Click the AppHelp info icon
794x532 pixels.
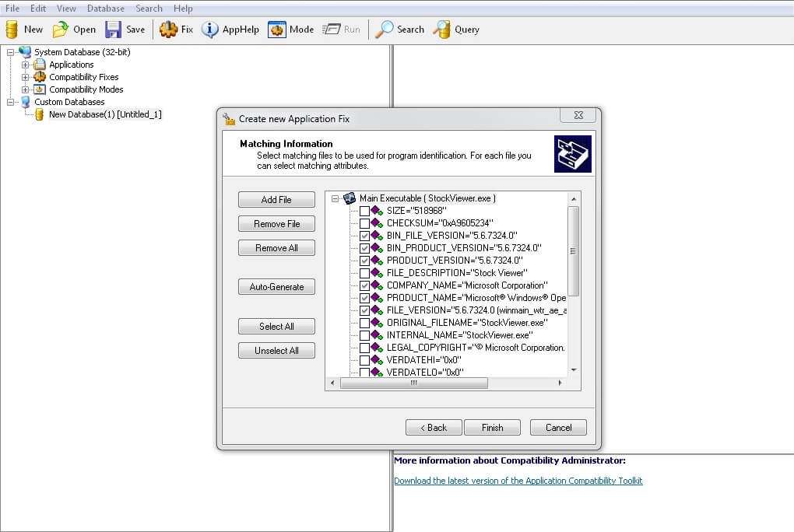[x=209, y=30]
